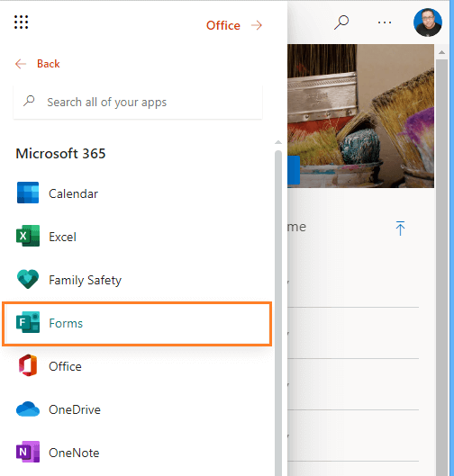Open Family Safety heart icon

coord(28,279)
